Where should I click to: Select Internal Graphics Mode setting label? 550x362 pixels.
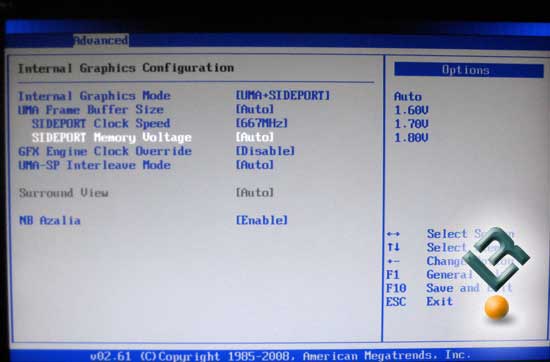tap(94, 96)
